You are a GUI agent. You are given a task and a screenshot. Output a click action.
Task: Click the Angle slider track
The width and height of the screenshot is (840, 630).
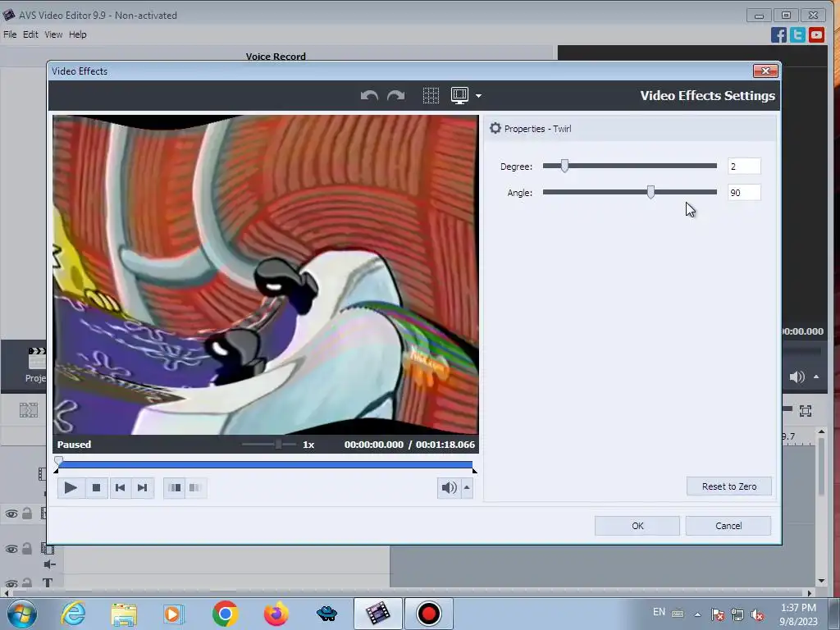click(x=629, y=192)
